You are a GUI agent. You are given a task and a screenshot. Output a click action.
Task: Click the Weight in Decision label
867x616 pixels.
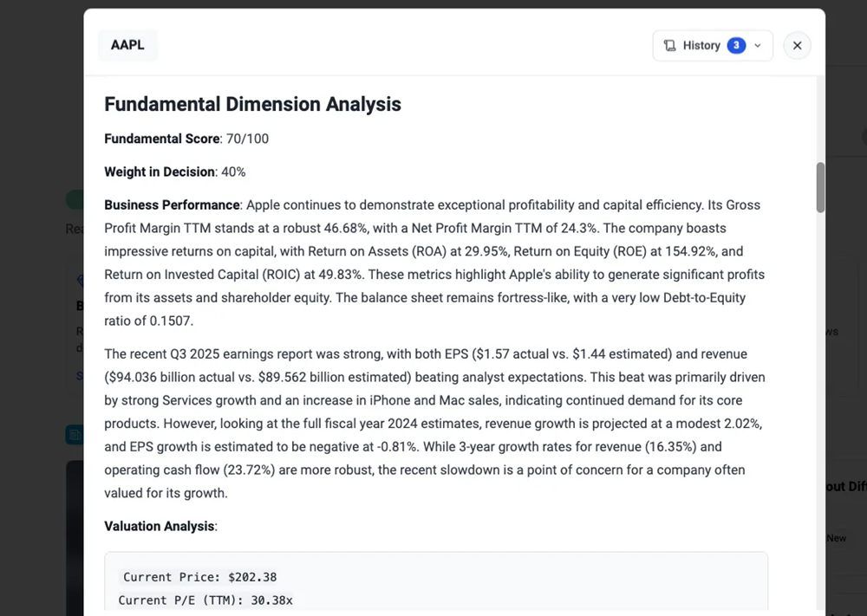(x=160, y=172)
